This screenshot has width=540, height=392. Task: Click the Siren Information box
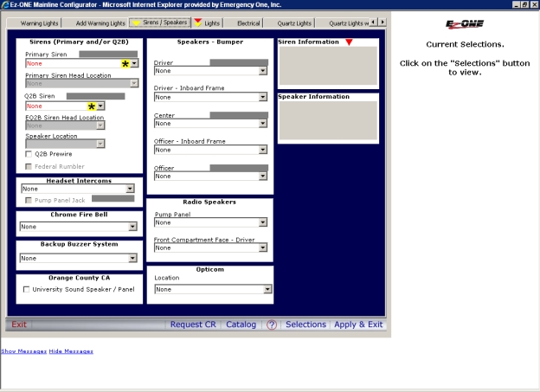(x=328, y=66)
